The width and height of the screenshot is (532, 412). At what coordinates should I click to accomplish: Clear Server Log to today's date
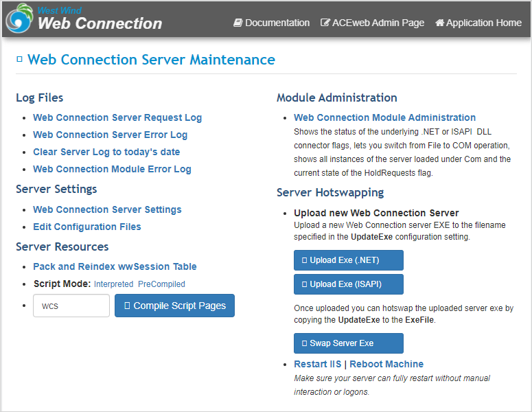(x=106, y=152)
